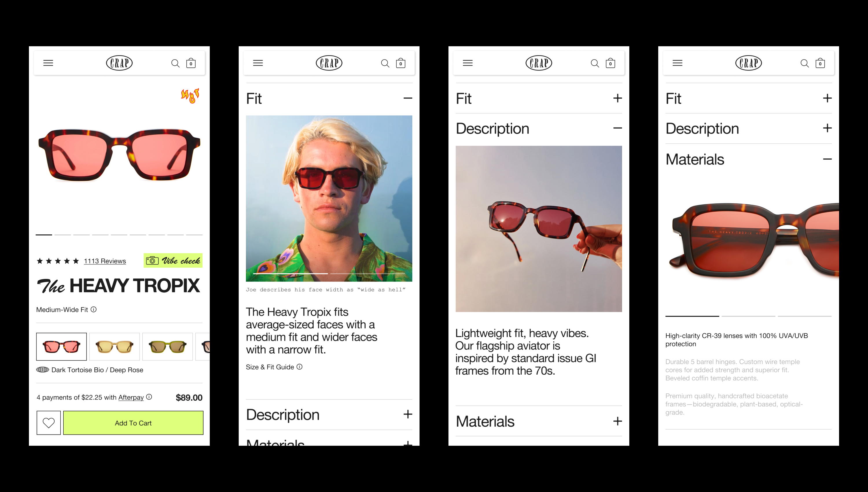Collapse the open Materials section
This screenshot has width=868, height=492.
[827, 159]
